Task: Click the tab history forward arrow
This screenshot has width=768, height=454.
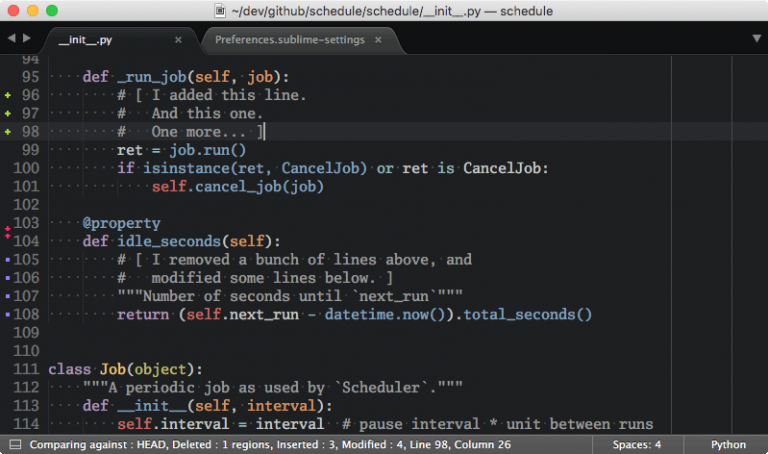Action: [26, 39]
